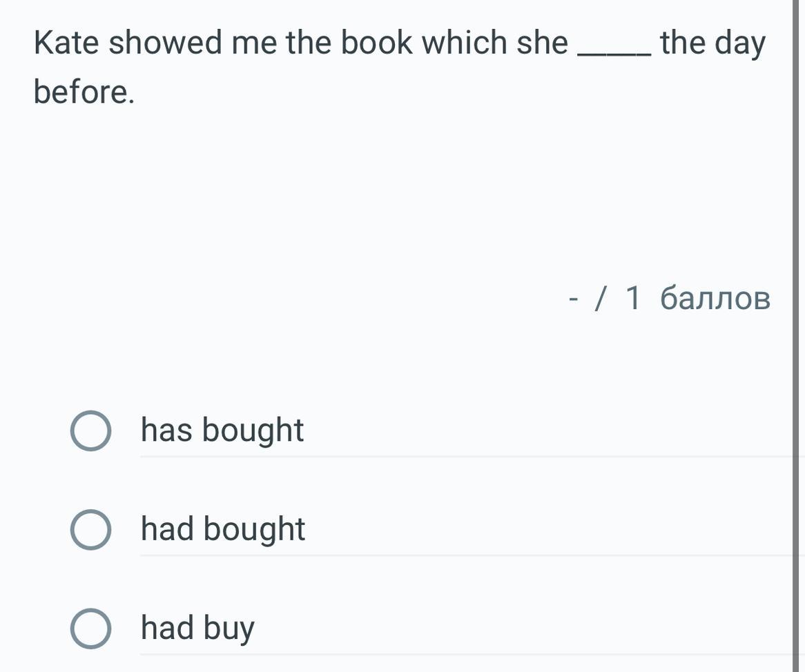
Task: Click the dash in the score indicator
Action: 573,300
